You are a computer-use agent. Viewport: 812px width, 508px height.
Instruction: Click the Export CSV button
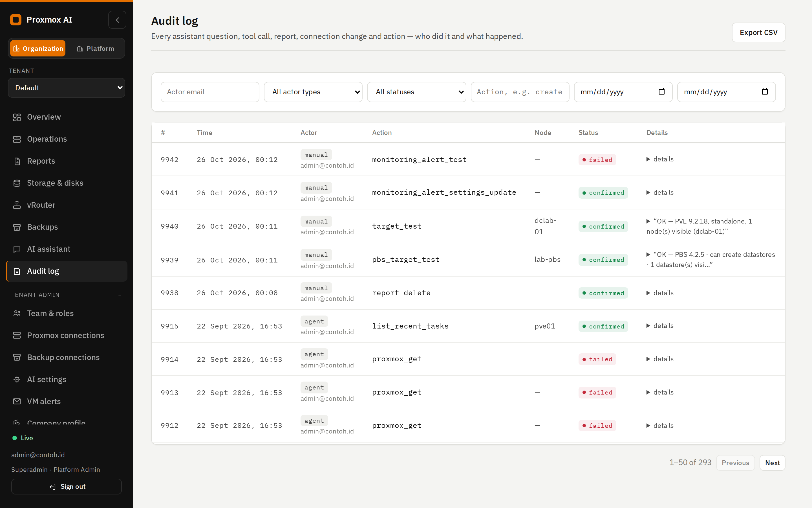click(x=758, y=32)
